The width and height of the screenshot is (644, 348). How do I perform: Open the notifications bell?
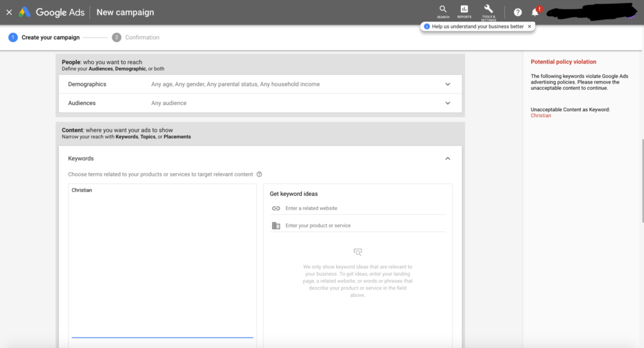coord(535,13)
